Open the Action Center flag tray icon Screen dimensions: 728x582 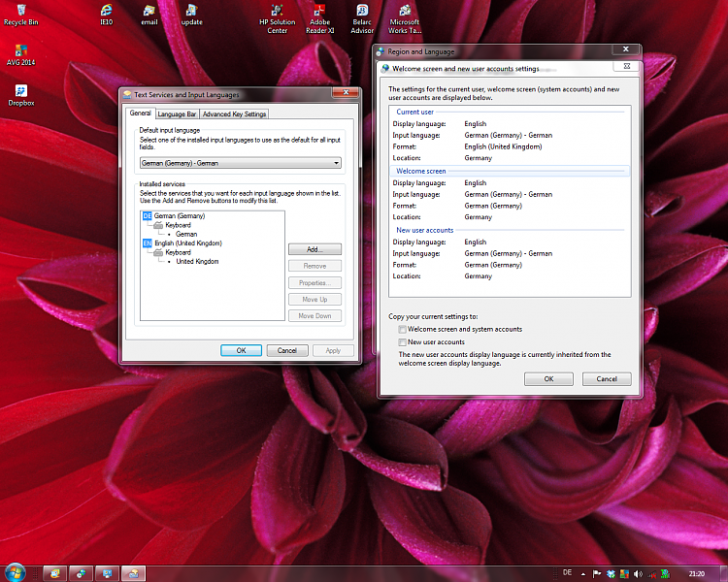coord(597,574)
